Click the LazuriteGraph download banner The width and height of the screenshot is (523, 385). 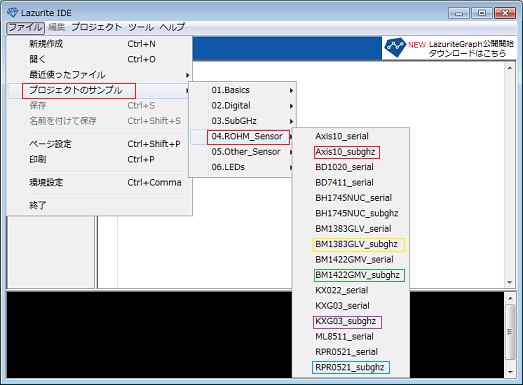[449, 48]
